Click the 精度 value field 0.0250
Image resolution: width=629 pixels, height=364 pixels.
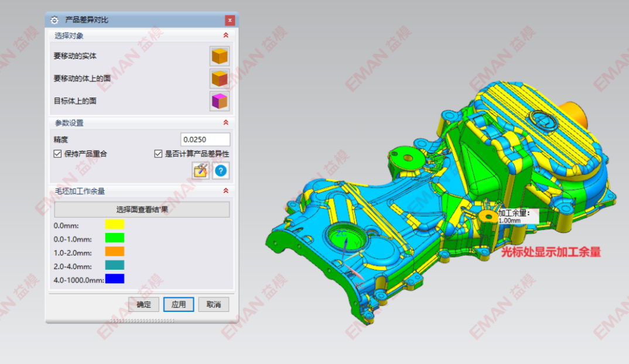(205, 139)
